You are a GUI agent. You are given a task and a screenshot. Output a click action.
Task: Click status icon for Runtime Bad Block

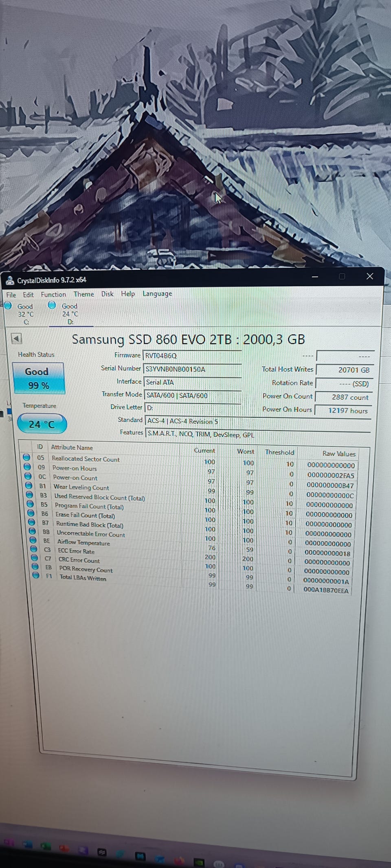pos(32,522)
